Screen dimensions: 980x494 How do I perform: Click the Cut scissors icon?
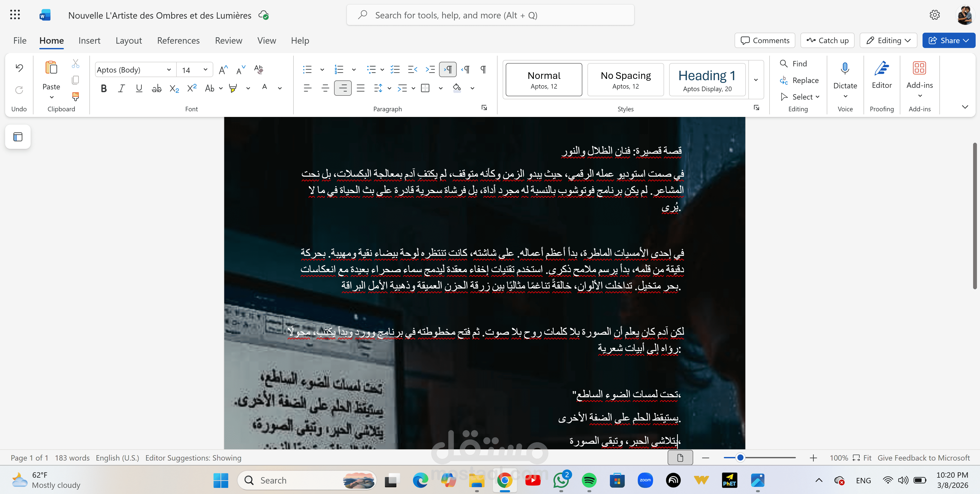[x=75, y=64]
